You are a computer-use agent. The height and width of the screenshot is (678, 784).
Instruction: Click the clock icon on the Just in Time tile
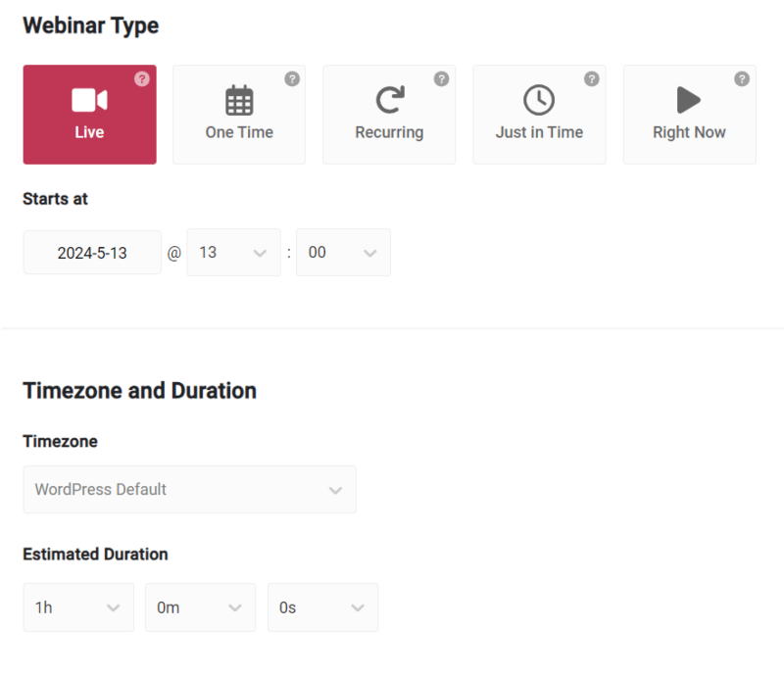(539, 98)
